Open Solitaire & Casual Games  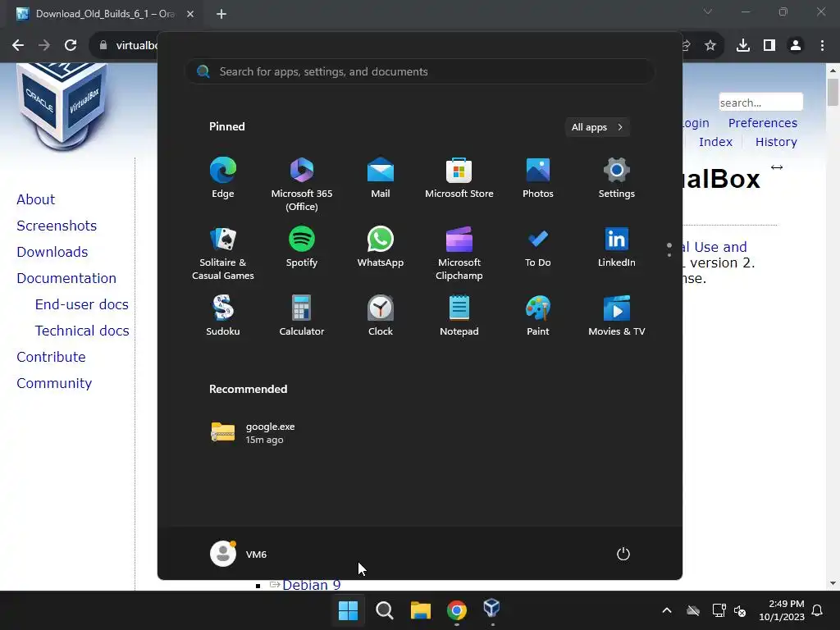click(223, 253)
